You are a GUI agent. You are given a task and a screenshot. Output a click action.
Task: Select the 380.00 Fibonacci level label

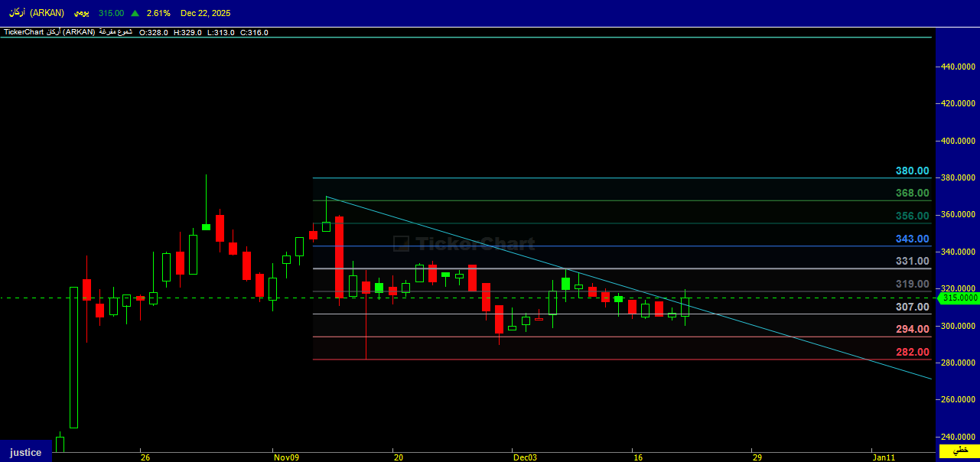pyautogui.click(x=912, y=171)
